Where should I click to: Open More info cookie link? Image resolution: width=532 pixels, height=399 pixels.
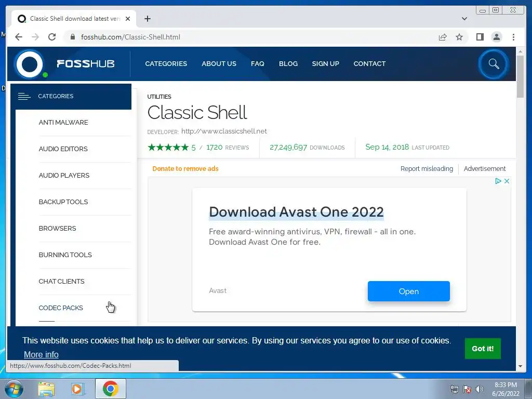point(41,354)
